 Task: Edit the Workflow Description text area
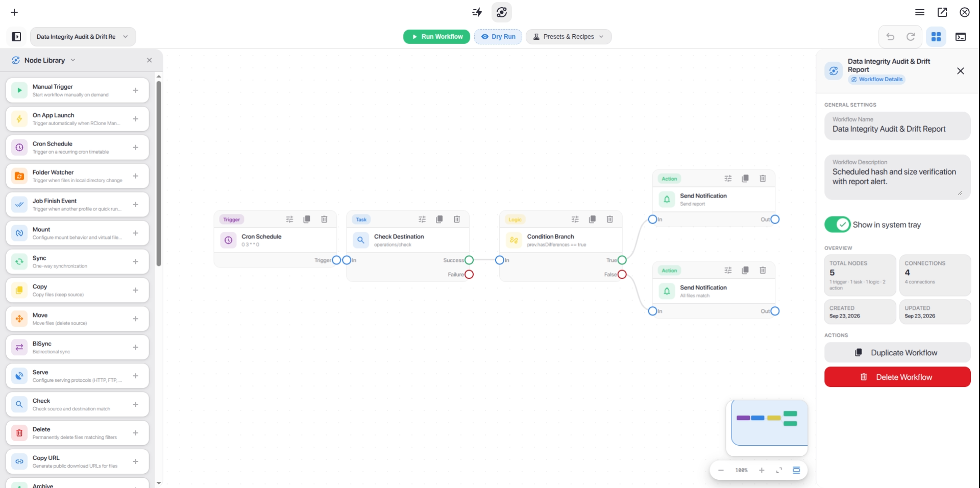pyautogui.click(x=897, y=177)
